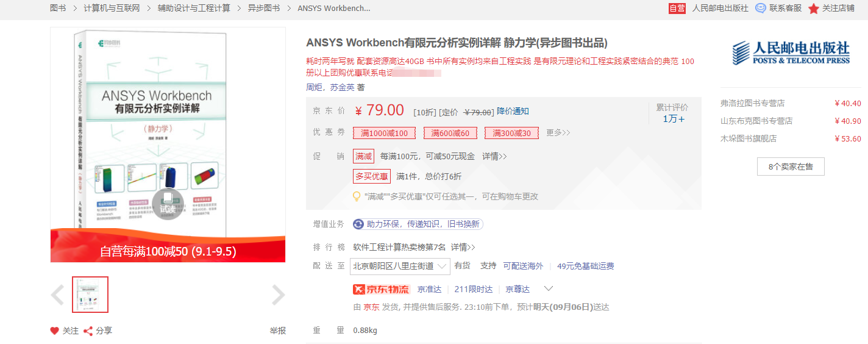Click the 满减 promotion tag
The width and height of the screenshot is (868, 344).
click(364, 156)
